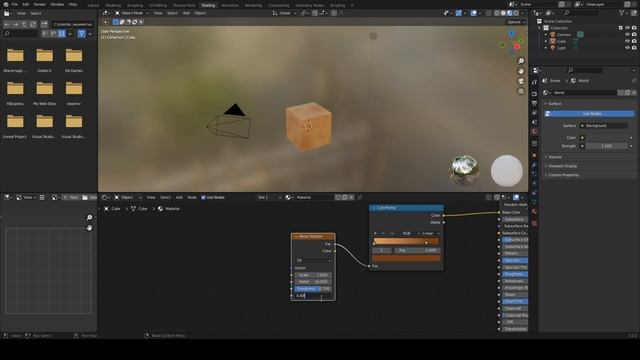640x360 pixels.
Task: Select material preview shading mode
Action: coord(509,13)
